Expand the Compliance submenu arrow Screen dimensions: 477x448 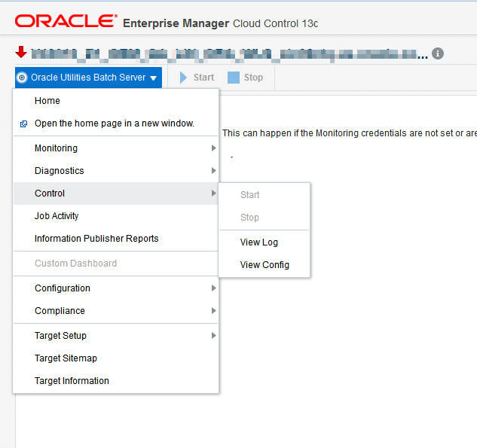213,310
